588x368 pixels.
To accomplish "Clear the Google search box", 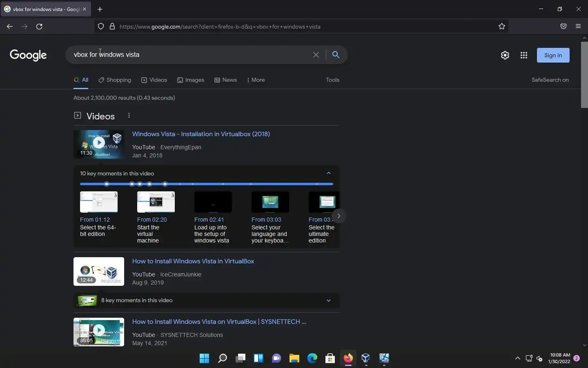I will coord(316,55).
